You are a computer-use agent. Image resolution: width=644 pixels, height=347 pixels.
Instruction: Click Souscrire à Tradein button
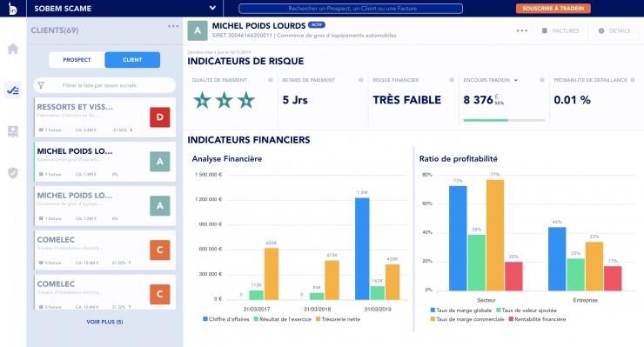(x=553, y=8)
